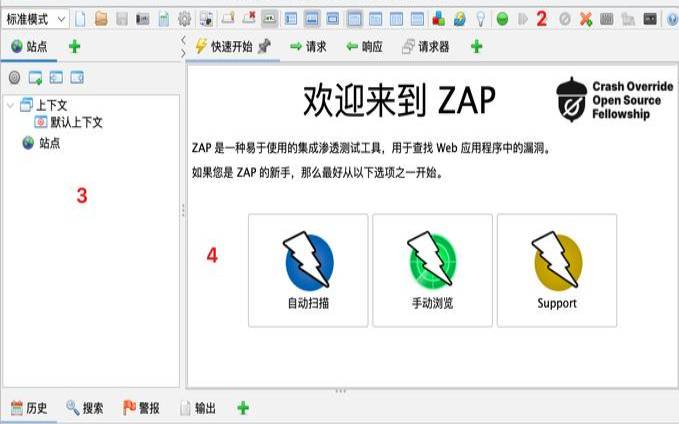Open help via blue question icon
This screenshot has height=424, width=679.
(x=672, y=18)
